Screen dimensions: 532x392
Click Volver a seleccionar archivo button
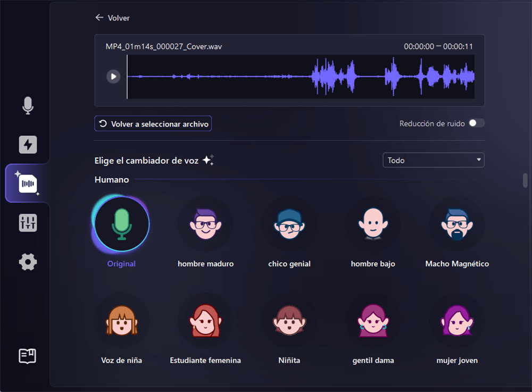(153, 124)
